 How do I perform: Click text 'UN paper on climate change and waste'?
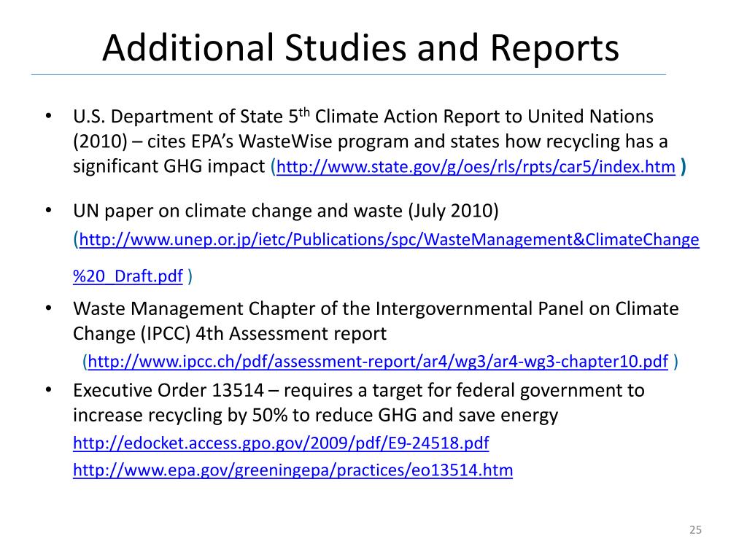tap(238, 211)
